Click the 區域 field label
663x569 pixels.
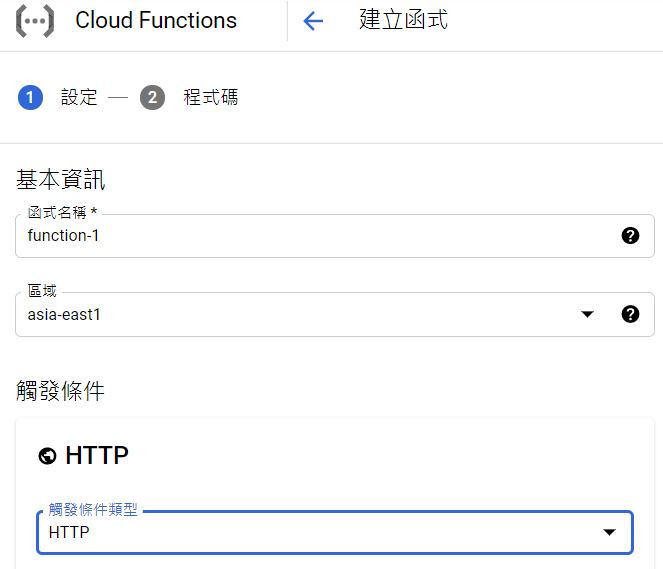[42, 291]
